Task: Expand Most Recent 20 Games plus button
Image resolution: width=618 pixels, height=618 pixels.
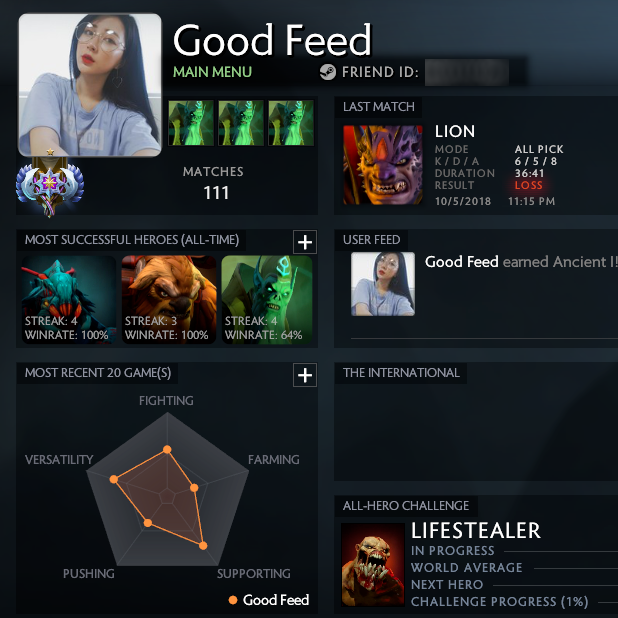Action: click(x=305, y=375)
